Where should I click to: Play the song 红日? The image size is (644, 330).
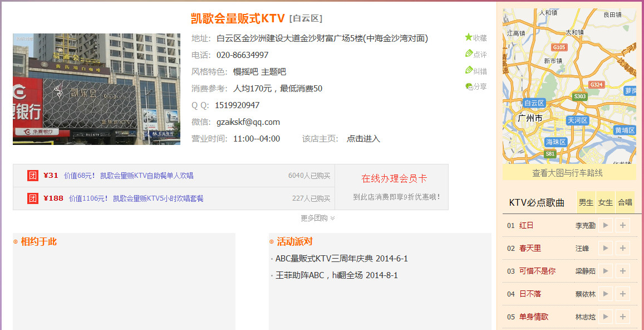click(x=606, y=226)
